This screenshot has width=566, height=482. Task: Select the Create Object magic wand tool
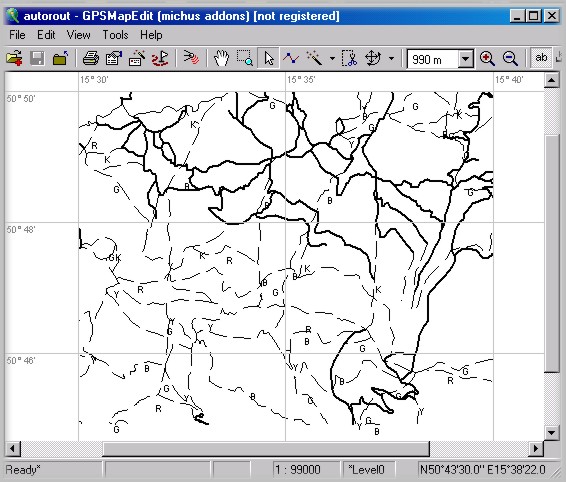314,58
